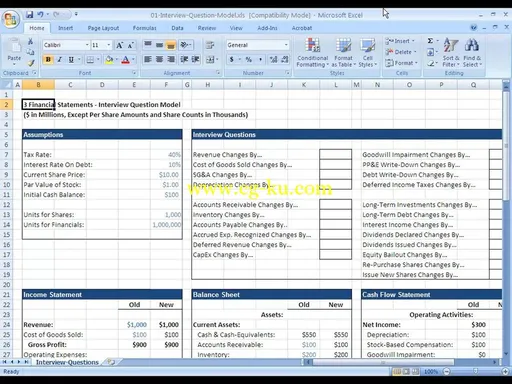The height and width of the screenshot is (384, 512).
Task: Increase the cell indent
Action: [x=195, y=59]
